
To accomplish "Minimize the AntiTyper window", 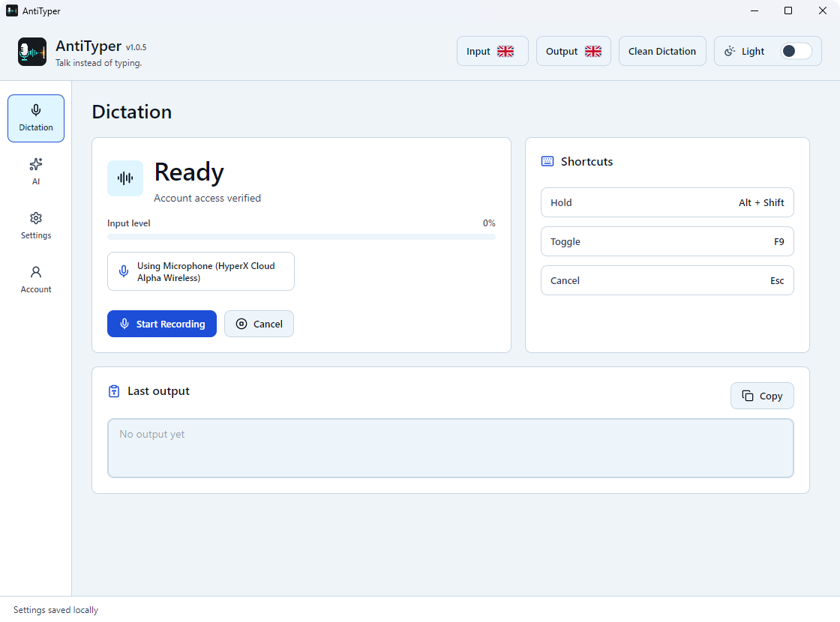I will click(754, 10).
